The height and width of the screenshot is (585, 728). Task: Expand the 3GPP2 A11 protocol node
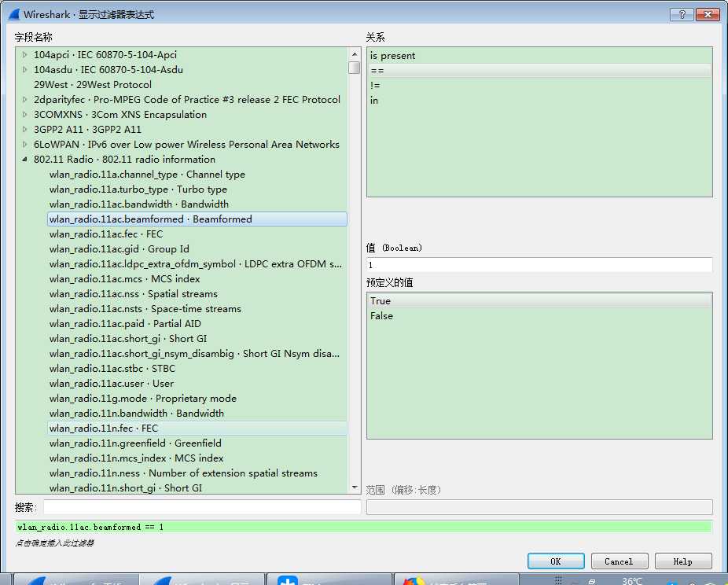(x=24, y=129)
